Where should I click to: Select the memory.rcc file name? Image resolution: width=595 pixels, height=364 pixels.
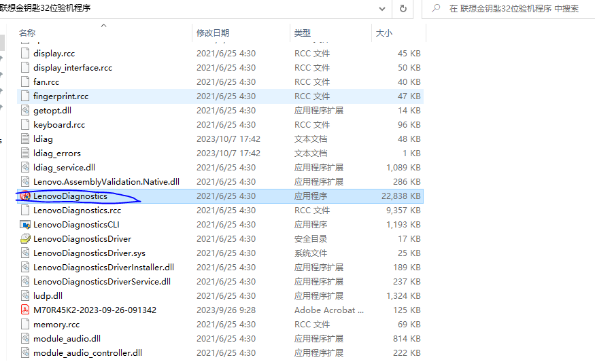56,325
